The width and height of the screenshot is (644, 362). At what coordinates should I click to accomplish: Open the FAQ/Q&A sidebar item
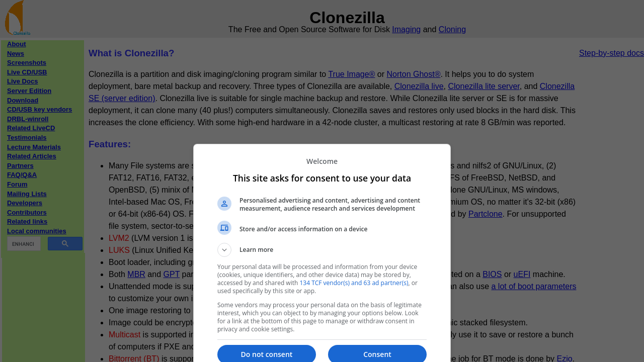click(x=22, y=175)
